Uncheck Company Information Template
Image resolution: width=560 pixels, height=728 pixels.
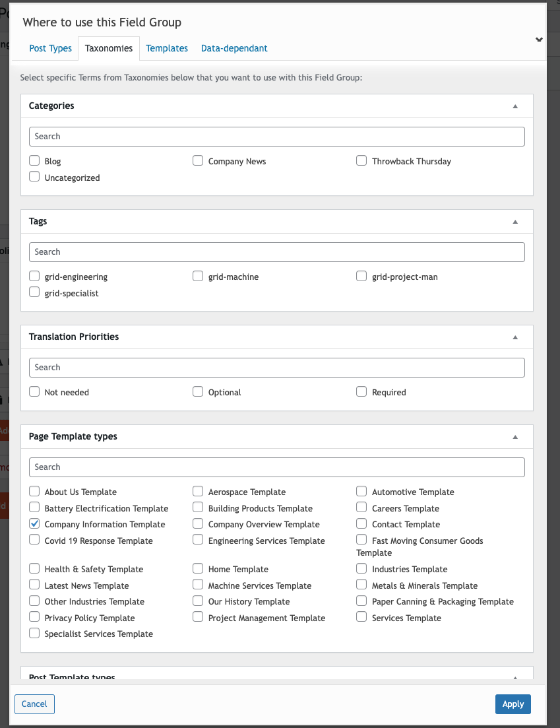(34, 523)
